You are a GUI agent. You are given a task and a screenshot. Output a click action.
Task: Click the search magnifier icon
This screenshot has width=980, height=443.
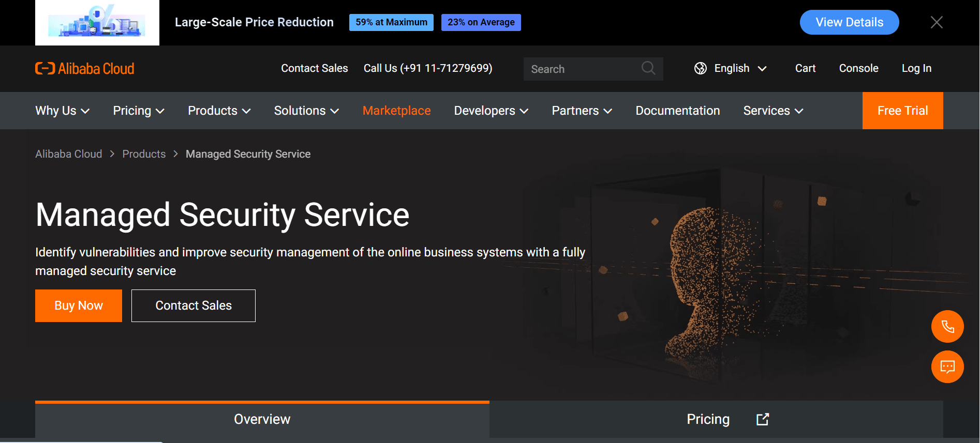pos(648,68)
